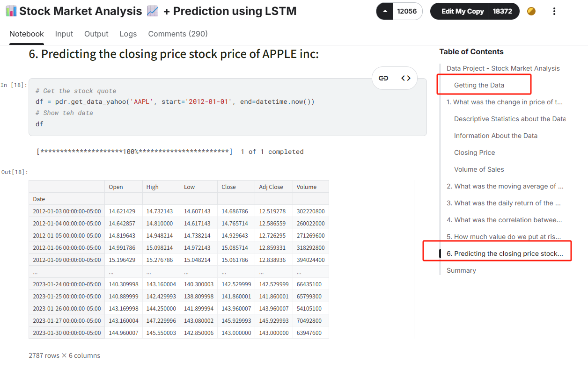Viewport: 588px width, 370px height.
Task: Click inside the In [18] code cell
Action: coord(228,107)
